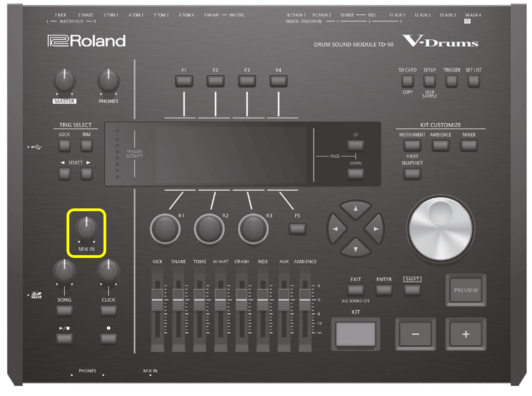Open the CLICK settings button
Image resolution: width=532 pixels, height=396 pixels.
[108, 311]
